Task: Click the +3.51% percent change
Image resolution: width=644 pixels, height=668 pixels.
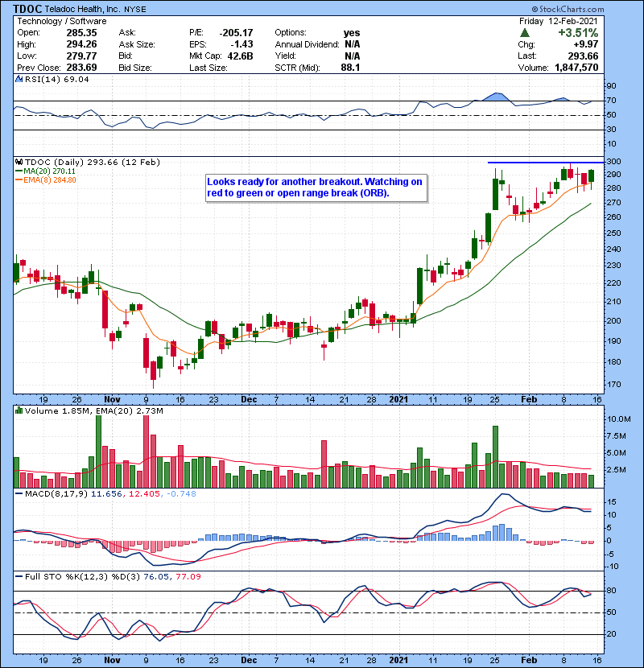Action: [x=578, y=33]
